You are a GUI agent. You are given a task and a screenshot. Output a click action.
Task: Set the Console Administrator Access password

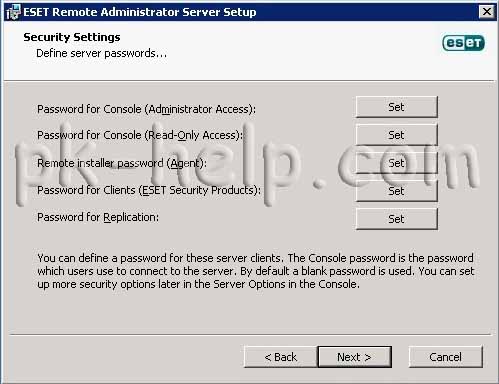tap(396, 107)
